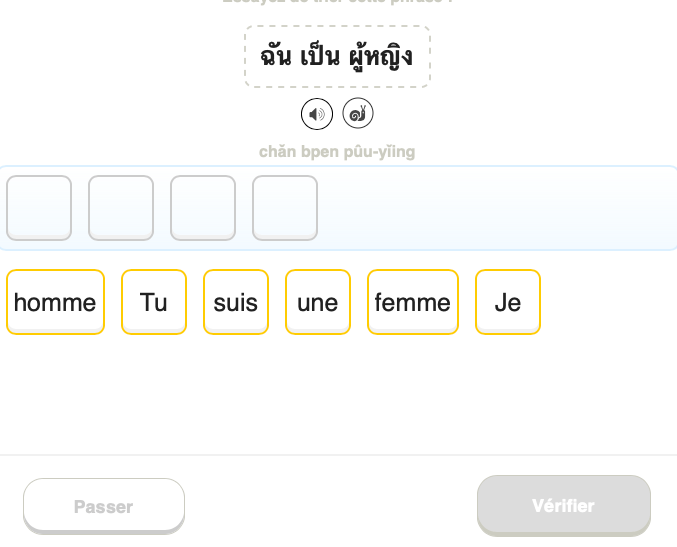Choose the "Je" word tile
Viewport: 677px width, 547px height.
point(508,302)
